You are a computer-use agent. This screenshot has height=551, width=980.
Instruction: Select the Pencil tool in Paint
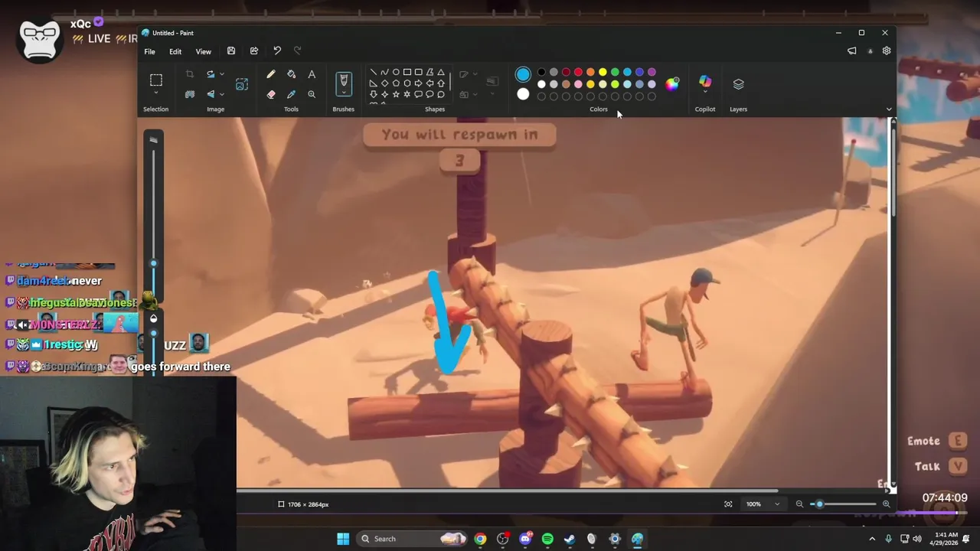pyautogui.click(x=270, y=74)
